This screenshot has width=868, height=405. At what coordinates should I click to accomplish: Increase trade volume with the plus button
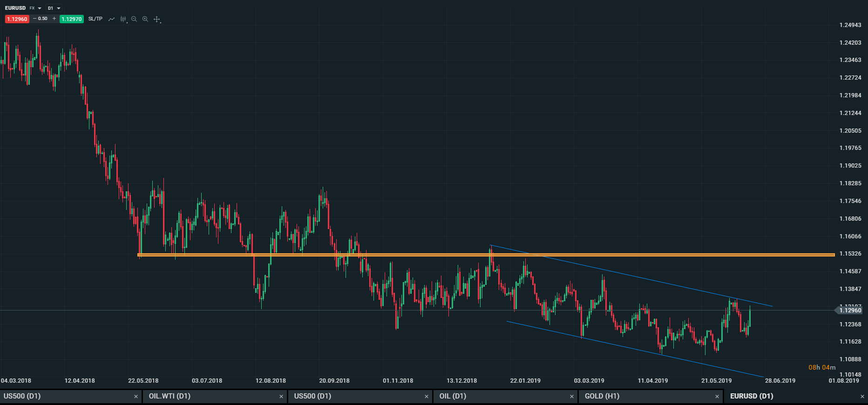tap(54, 19)
